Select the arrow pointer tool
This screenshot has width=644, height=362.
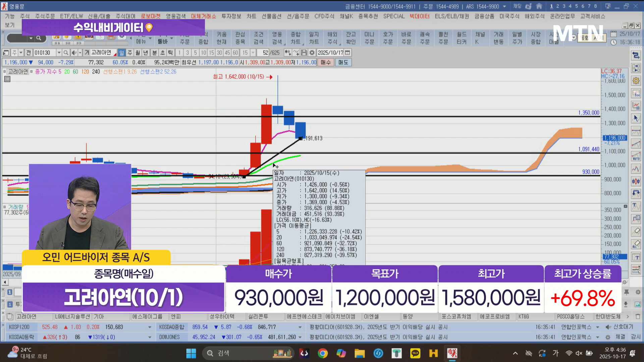(636, 118)
